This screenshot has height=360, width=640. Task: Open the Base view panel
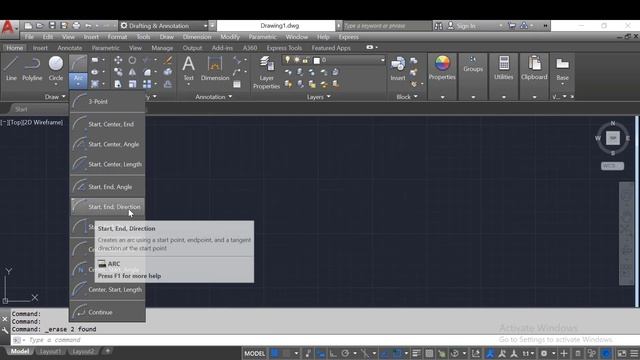562,69
